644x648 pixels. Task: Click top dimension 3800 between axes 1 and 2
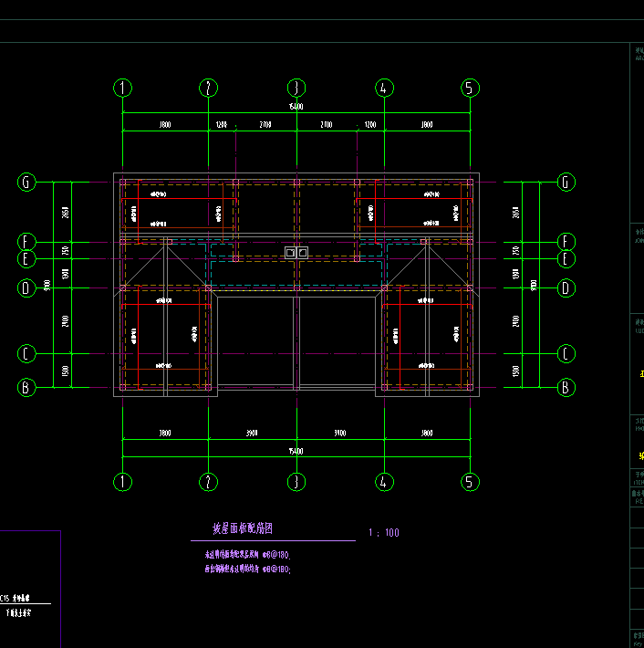165,124
